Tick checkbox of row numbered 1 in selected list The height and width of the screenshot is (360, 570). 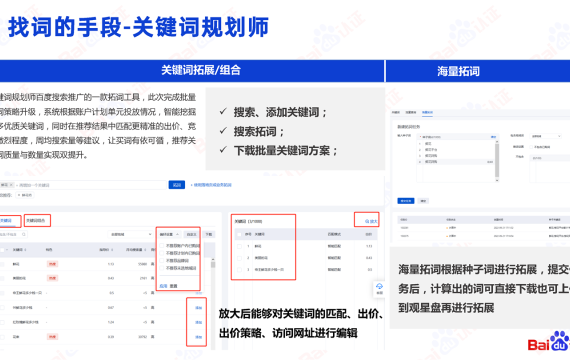point(239,246)
